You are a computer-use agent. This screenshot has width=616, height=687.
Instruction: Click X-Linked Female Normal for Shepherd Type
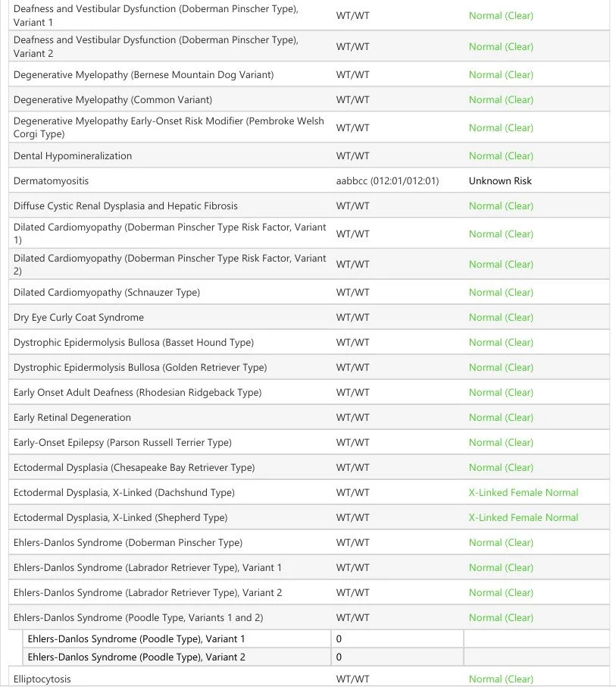524,517
